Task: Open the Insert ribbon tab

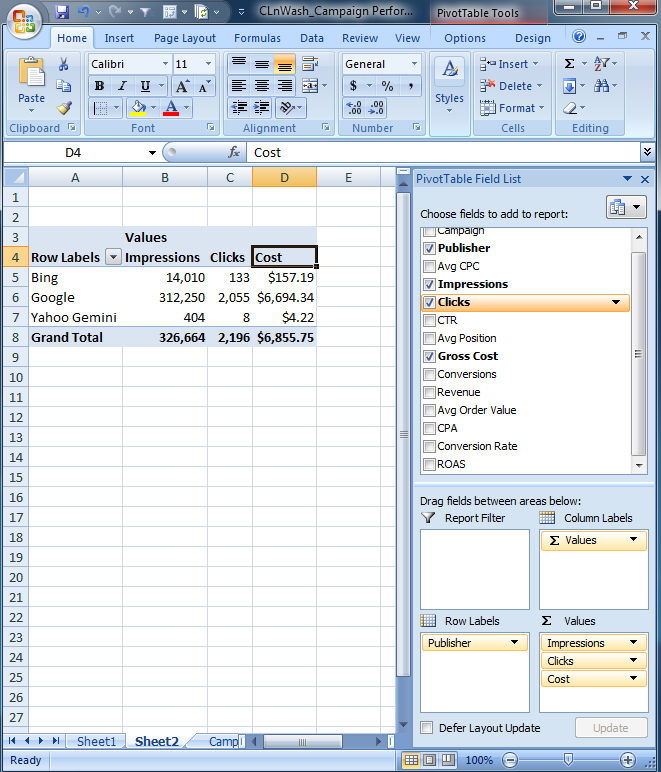Action: point(119,38)
